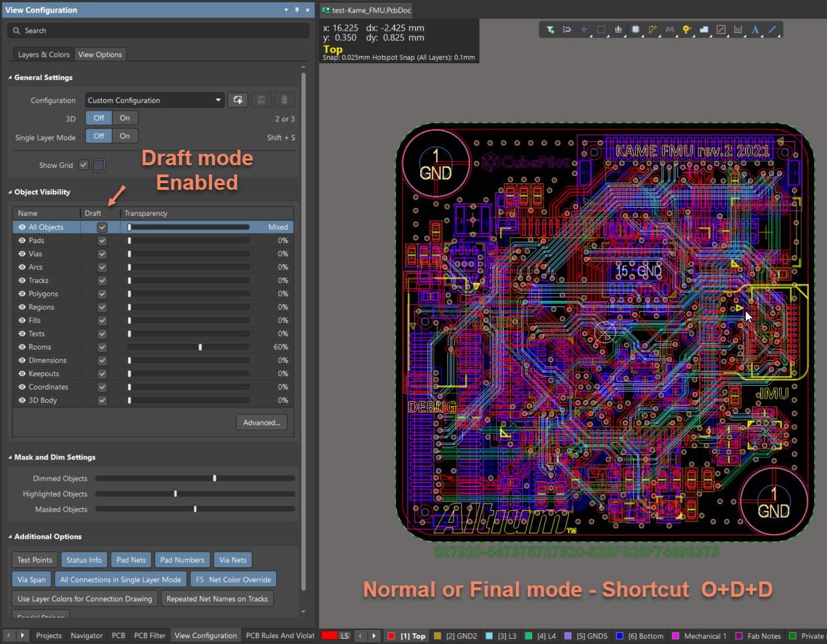Uncheck Draft checkbox for Tracks row
Screen dimensions: 827x644
(102, 280)
